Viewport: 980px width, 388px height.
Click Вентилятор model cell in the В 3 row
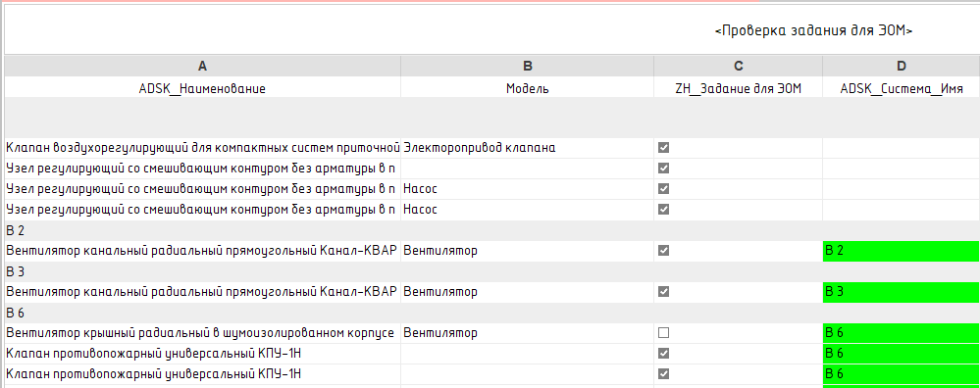pyautogui.click(x=528, y=292)
